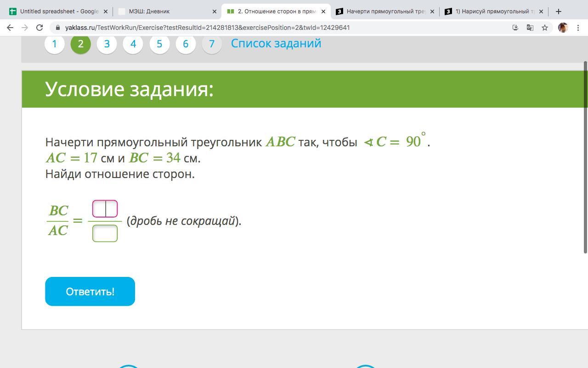Click the 'BC = 34' value text
This screenshot has height=368, width=588.
coord(154,158)
